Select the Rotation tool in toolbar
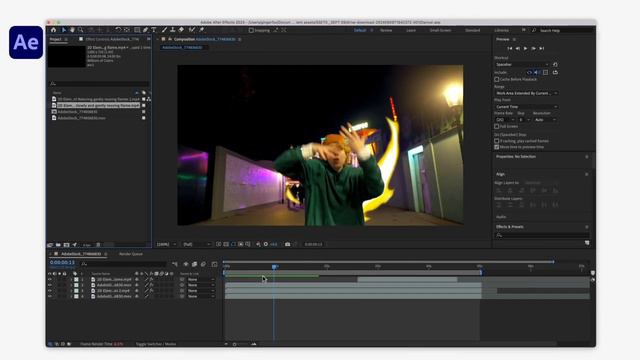The height and width of the screenshot is (360, 640). pos(118,30)
